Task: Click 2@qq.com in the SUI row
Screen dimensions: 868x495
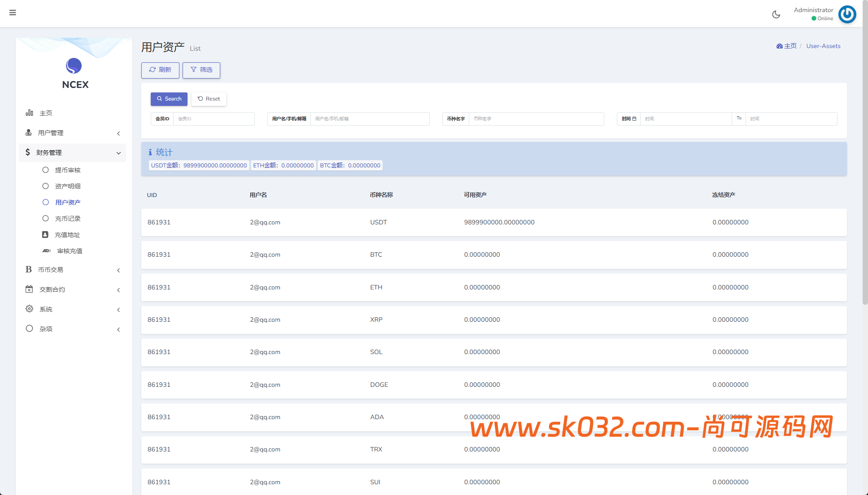Action: (x=265, y=482)
